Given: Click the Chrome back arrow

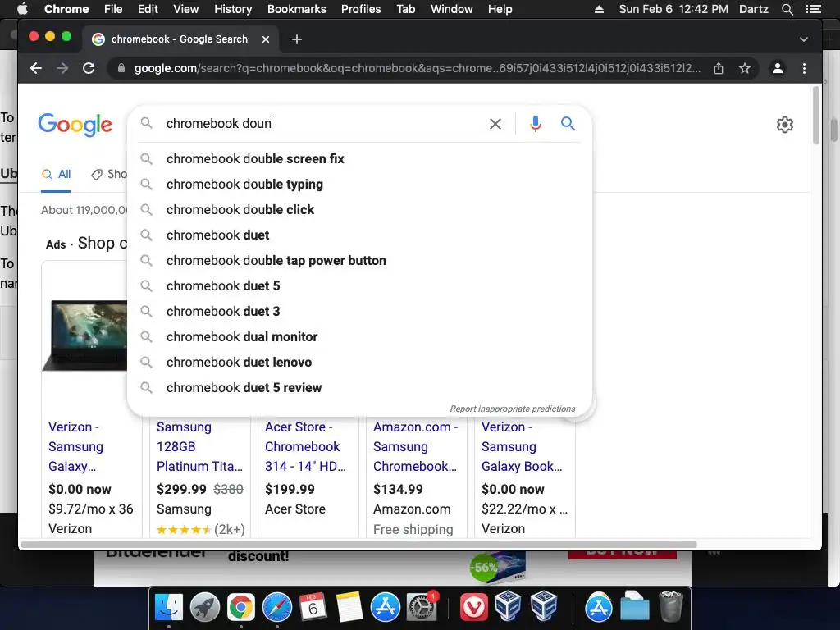Looking at the screenshot, I should (36, 68).
